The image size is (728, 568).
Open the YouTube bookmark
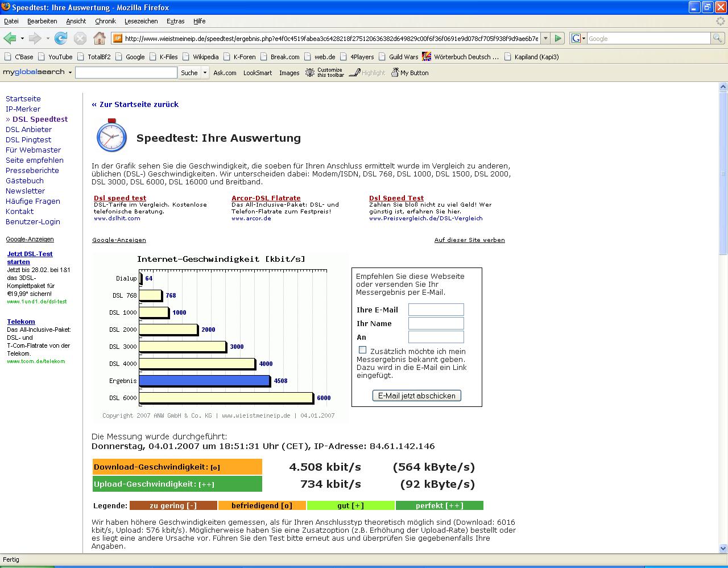pyautogui.click(x=55, y=57)
